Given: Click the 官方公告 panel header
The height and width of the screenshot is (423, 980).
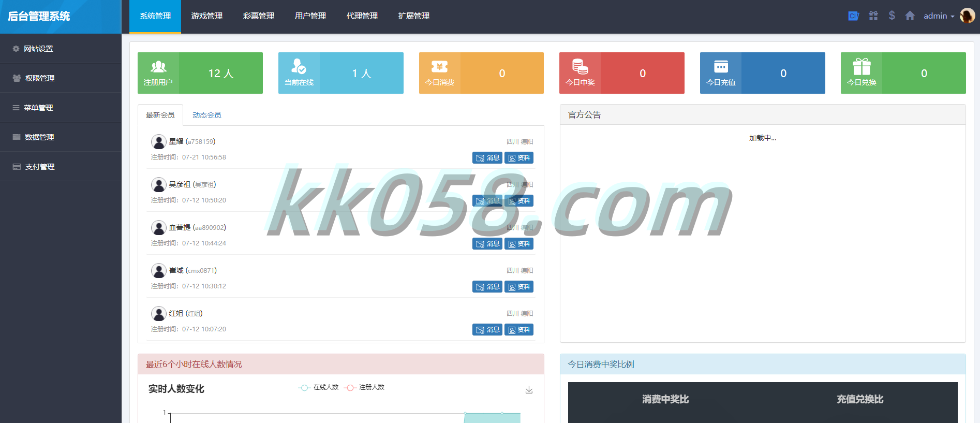Looking at the screenshot, I should (x=763, y=115).
